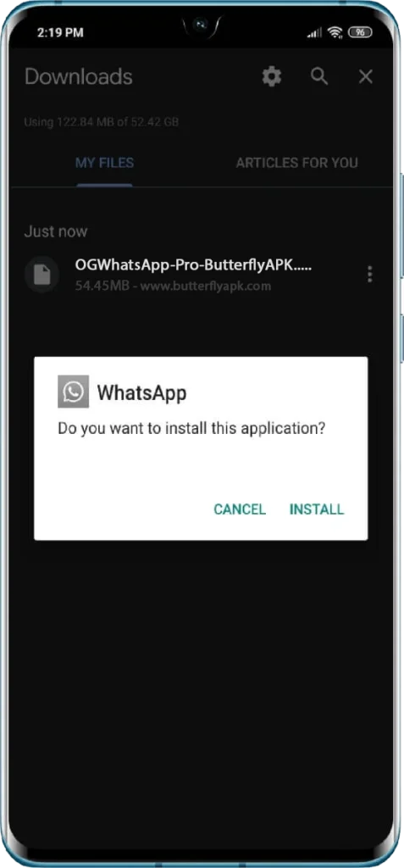This screenshot has height=868, width=404.
Task: Tap the Just now section header
Action: [x=56, y=231]
